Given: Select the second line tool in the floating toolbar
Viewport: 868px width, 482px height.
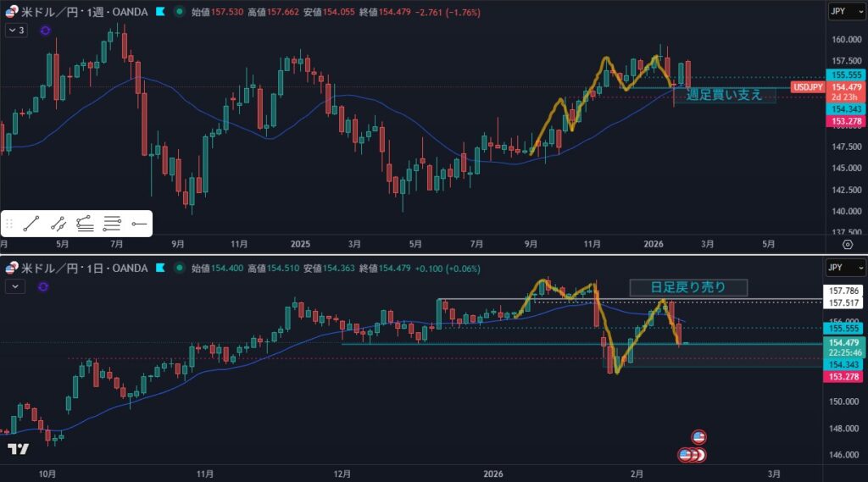Looking at the screenshot, I should [58, 224].
